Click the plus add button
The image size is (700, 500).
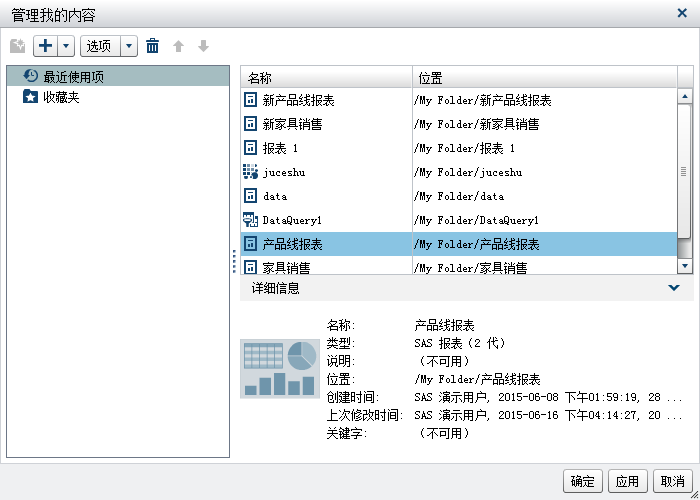(46, 46)
